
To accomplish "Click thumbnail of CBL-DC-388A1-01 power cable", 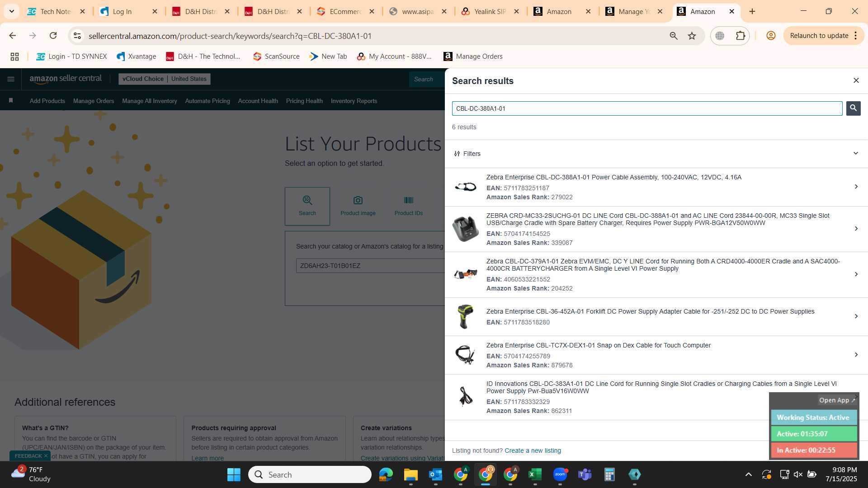I will [x=465, y=187].
